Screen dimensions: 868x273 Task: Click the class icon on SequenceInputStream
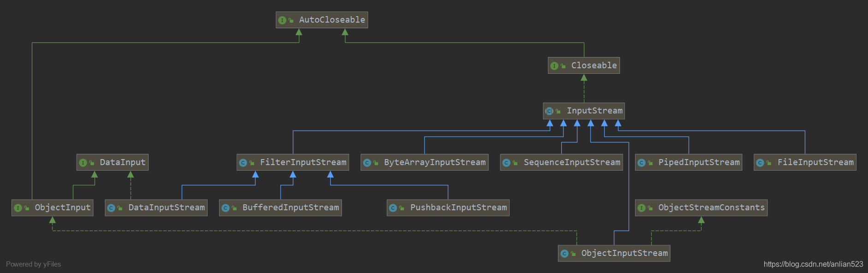[x=506, y=163]
